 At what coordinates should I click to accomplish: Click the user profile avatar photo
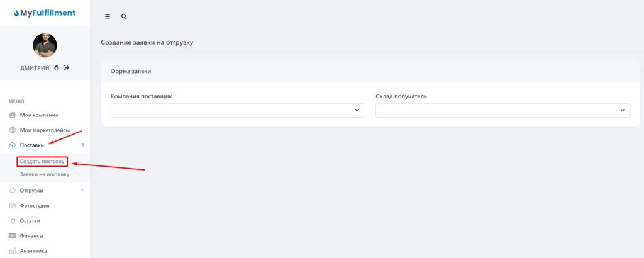coord(45,45)
